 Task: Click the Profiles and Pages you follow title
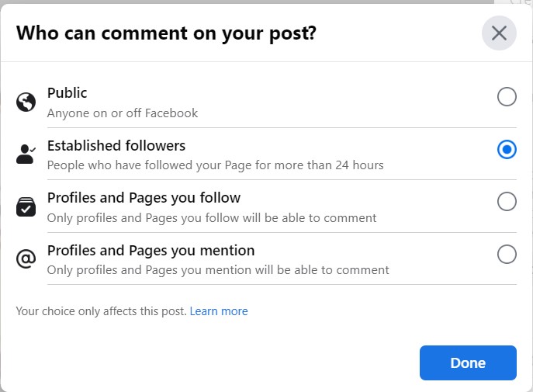pos(144,198)
